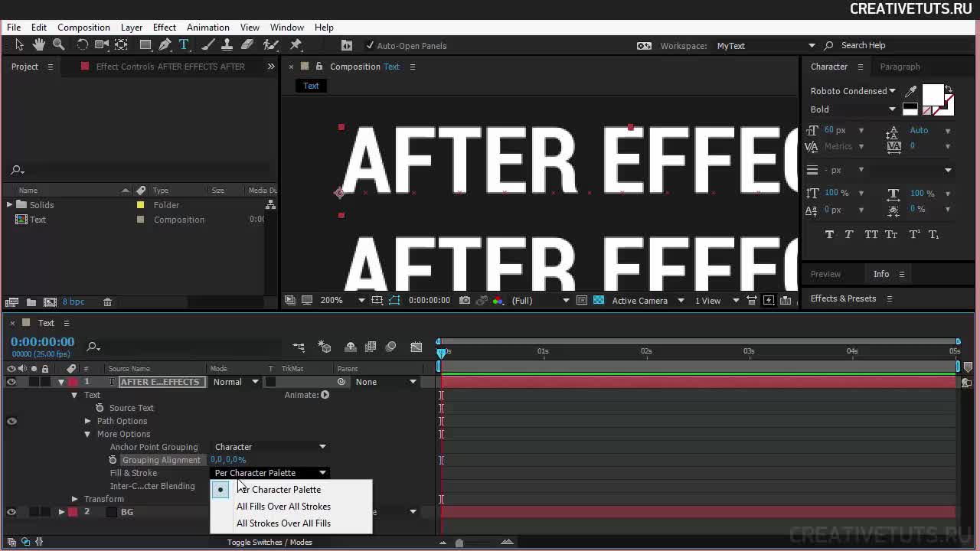980x551 pixels.
Task: Toggle Superscript text style
Action: click(x=914, y=235)
